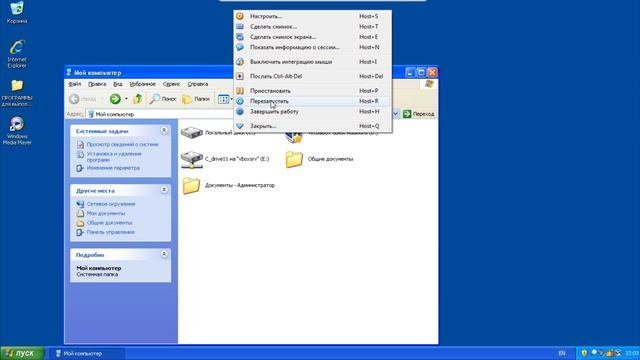Click the taskbar clock

pyautogui.click(x=632, y=353)
